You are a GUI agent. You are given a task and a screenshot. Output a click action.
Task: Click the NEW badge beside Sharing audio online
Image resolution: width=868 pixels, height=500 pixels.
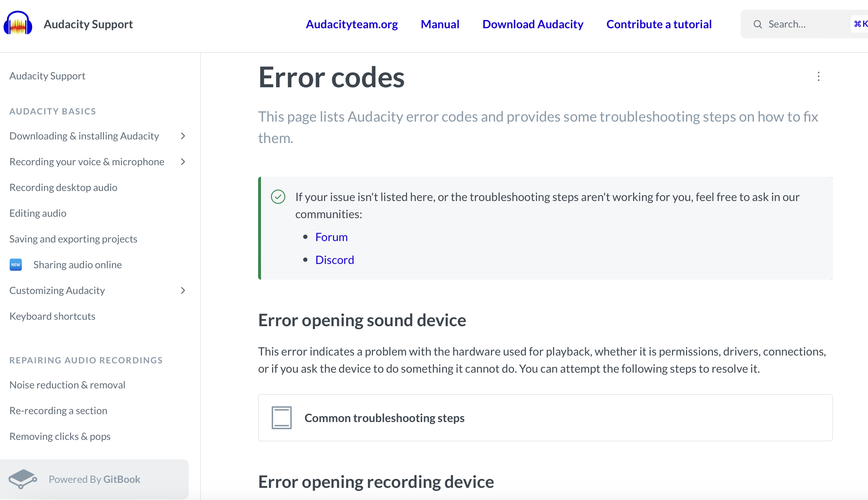pyautogui.click(x=16, y=265)
